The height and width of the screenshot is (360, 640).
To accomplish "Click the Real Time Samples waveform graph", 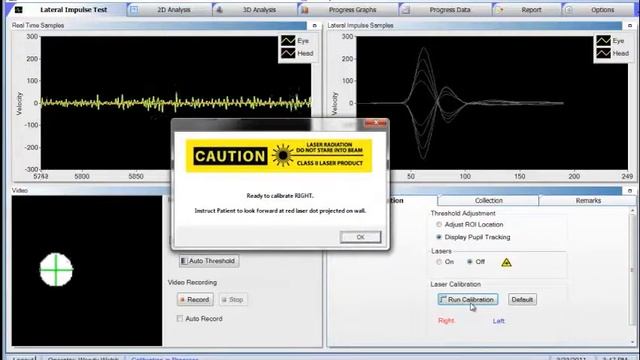I will (176, 102).
